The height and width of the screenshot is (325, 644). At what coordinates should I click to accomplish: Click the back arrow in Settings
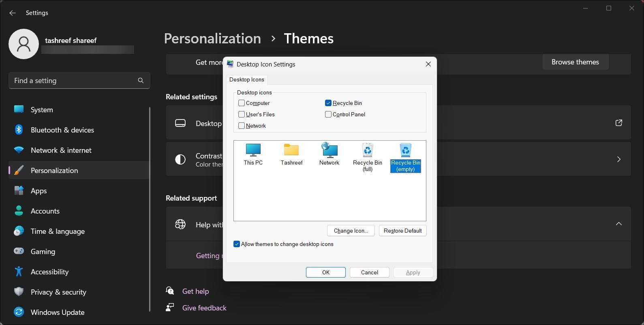click(x=13, y=13)
